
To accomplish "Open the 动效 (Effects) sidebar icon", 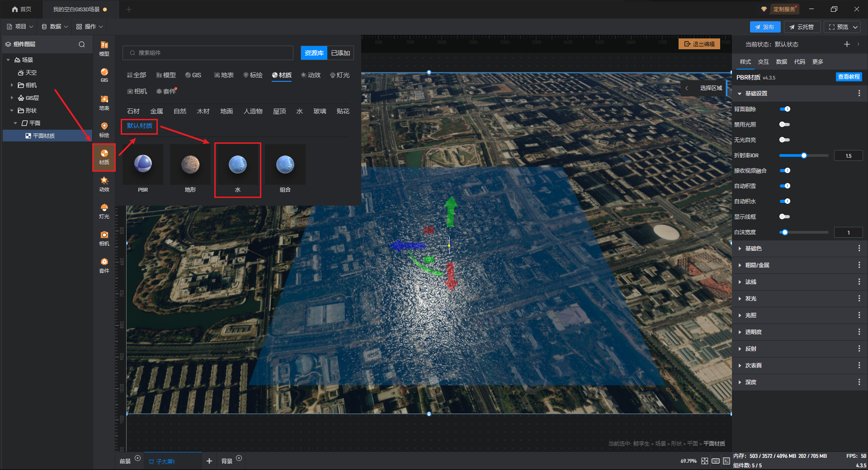I will pos(104,184).
